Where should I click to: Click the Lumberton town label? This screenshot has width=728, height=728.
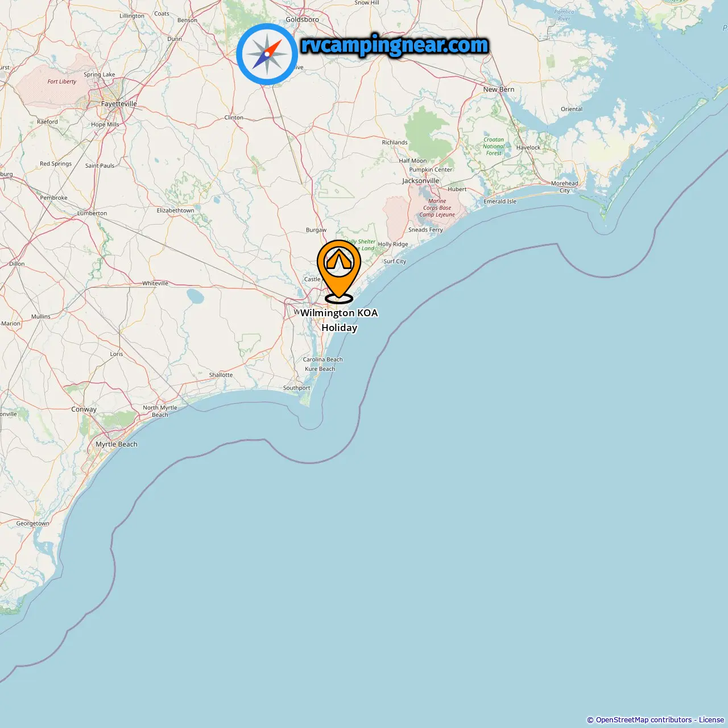92,213
